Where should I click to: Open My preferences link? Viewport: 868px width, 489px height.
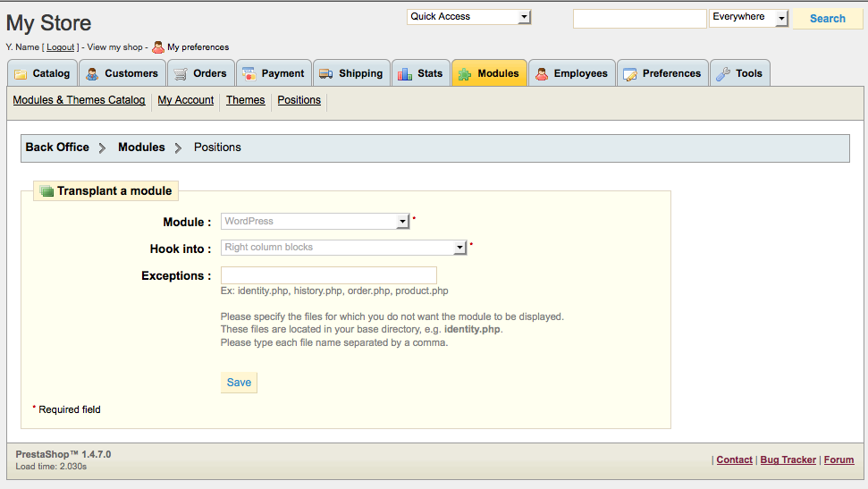pos(198,47)
